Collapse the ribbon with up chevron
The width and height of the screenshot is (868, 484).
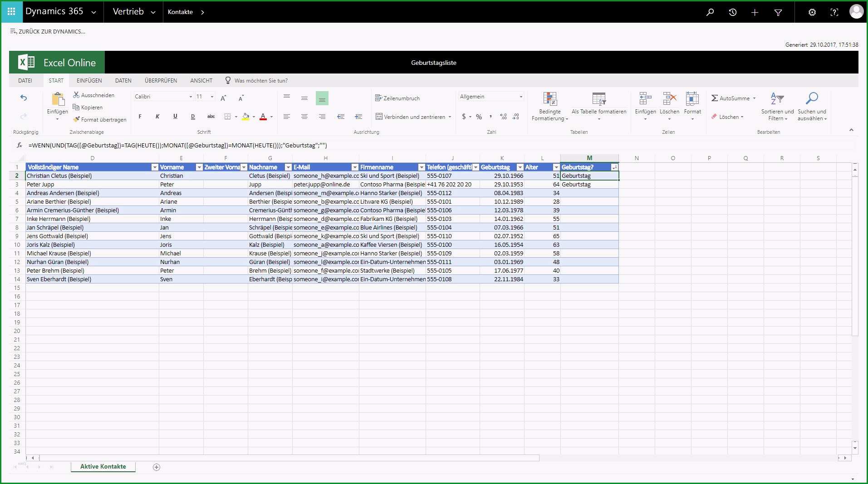pos(851,130)
